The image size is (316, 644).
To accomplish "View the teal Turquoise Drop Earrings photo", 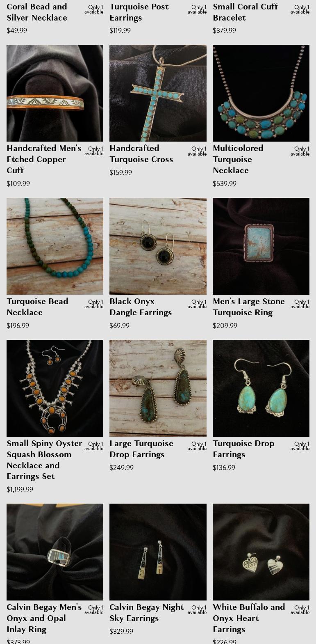I will pyautogui.click(x=261, y=388).
